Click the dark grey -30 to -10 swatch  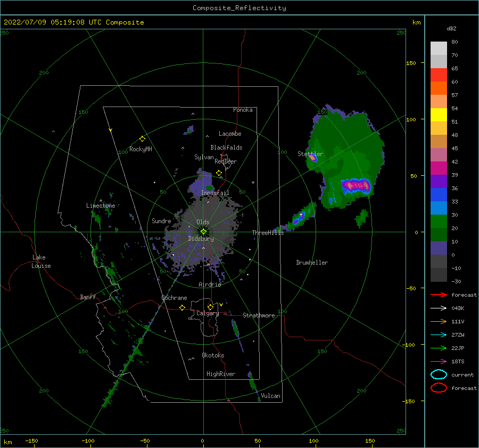(x=439, y=275)
